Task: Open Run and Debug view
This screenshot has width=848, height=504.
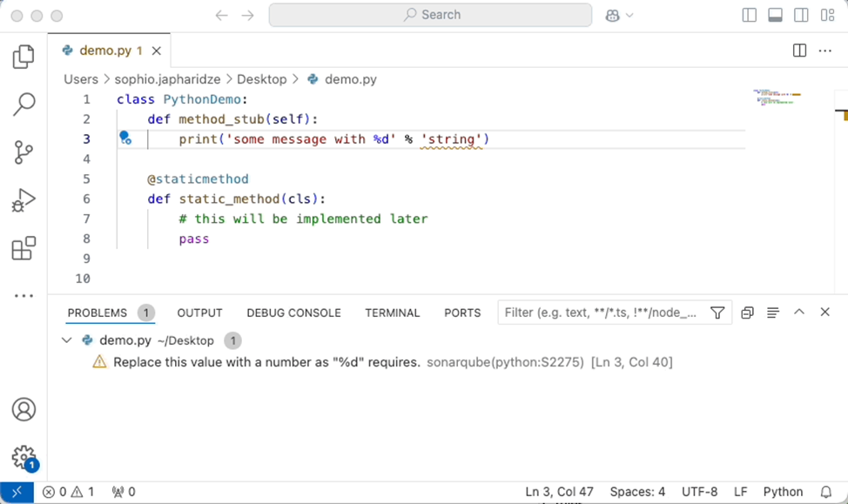Action: coord(24,200)
